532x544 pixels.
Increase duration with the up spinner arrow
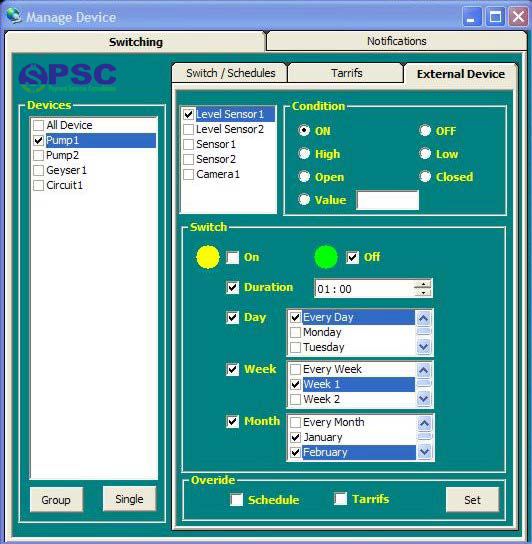(x=423, y=284)
